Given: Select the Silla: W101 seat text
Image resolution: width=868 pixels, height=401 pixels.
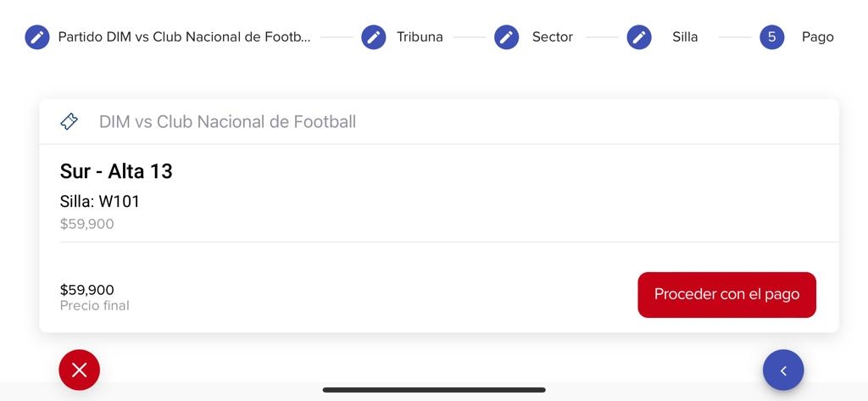Looking at the screenshot, I should 100,202.
